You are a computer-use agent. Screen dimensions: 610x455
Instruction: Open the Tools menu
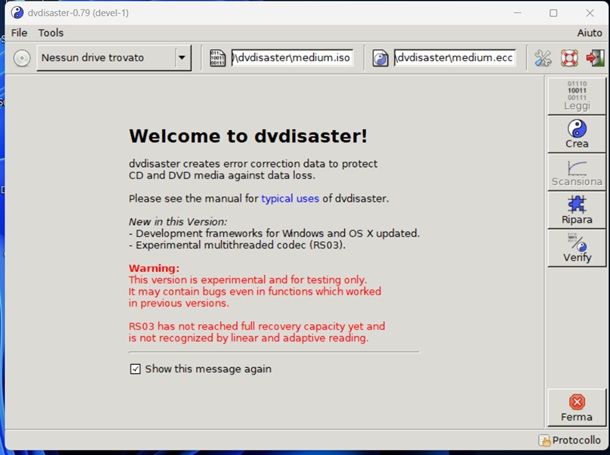51,33
